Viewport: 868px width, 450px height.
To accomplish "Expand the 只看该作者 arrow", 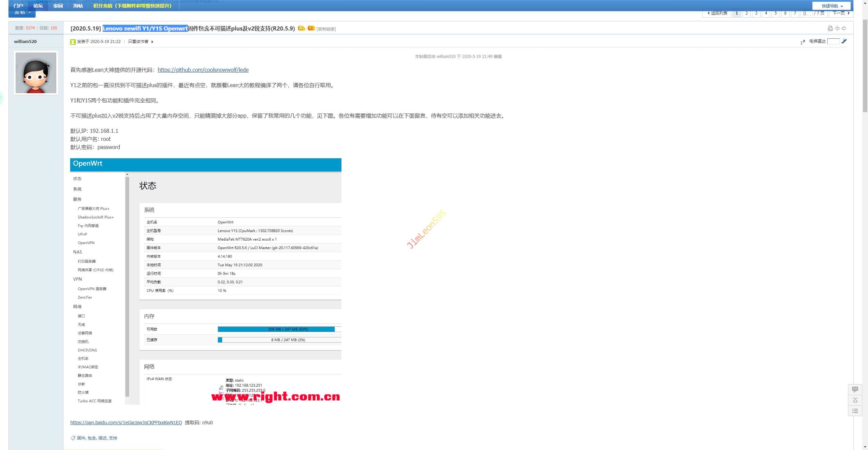I will coord(152,42).
